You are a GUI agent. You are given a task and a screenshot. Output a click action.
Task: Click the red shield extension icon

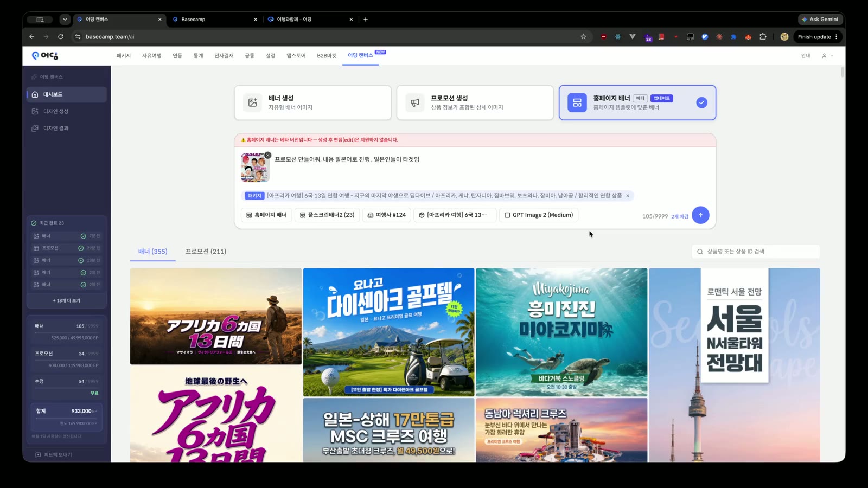[603, 37]
